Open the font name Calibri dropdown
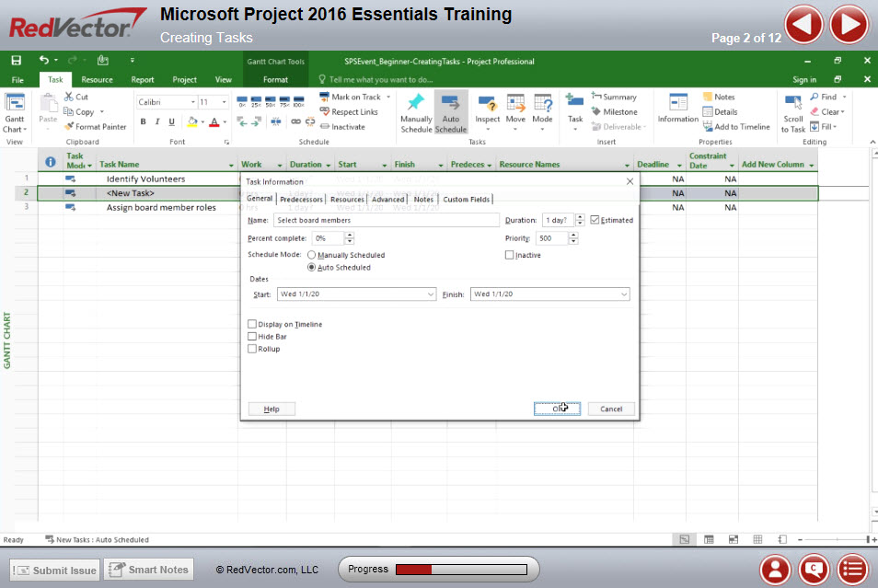The image size is (878, 588). [x=193, y=102]
